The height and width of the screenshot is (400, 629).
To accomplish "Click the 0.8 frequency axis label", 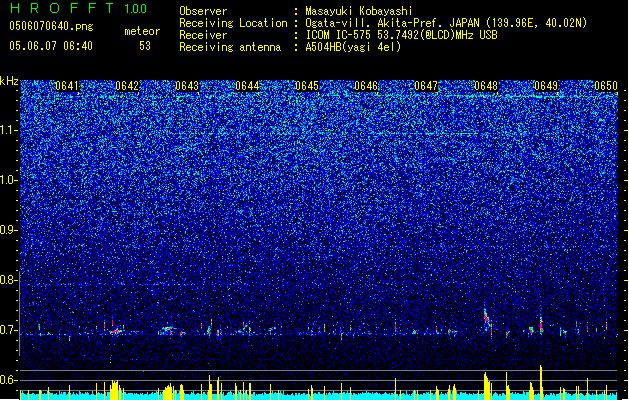I will pos(8,280).
